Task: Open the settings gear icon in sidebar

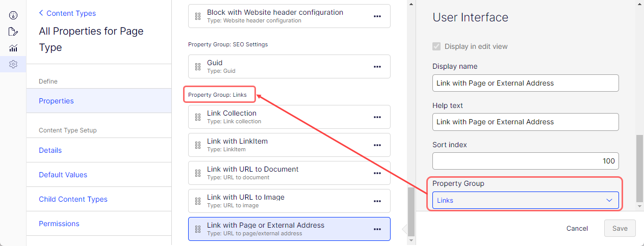Action: coord(13,64)
